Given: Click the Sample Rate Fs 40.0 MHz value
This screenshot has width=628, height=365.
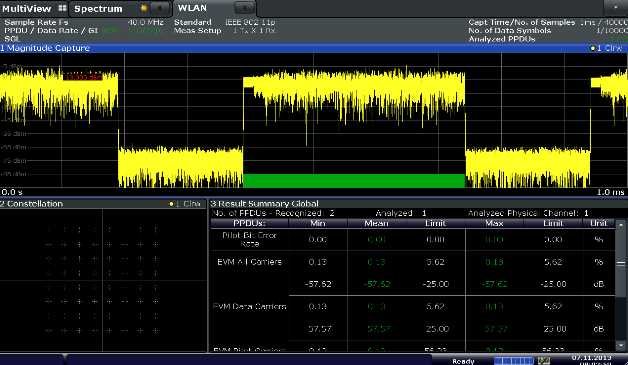Looking at the screenshot, I should click(x=145, y=22).
